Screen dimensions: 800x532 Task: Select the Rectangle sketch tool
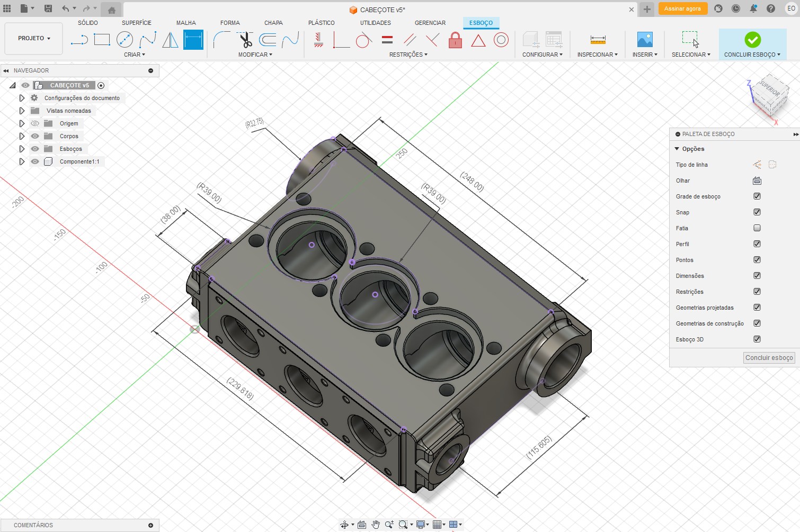(x=102, y=40)
